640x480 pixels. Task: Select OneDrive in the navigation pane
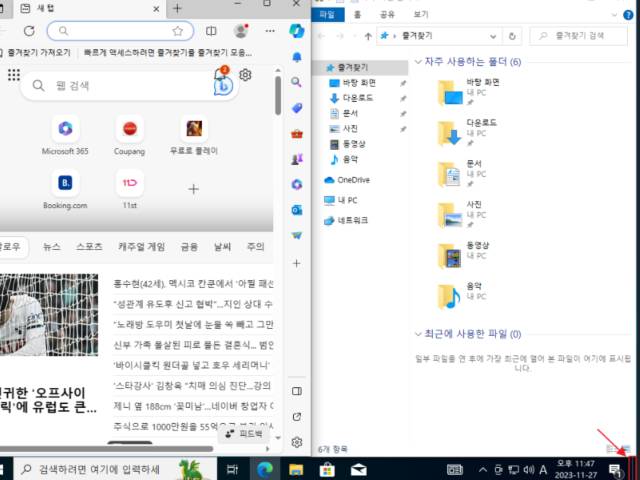point(353,180)
